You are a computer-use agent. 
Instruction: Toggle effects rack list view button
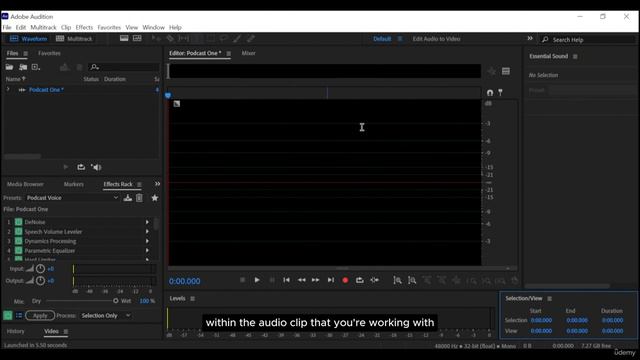click(19, 316)
